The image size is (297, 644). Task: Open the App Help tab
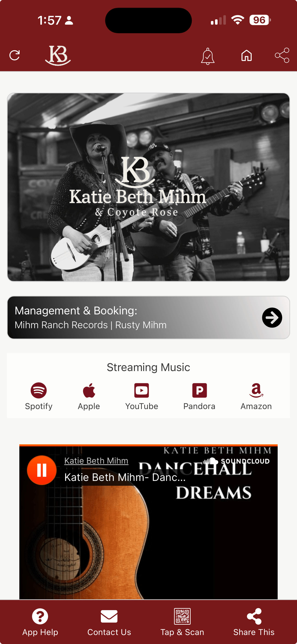pos(40,622)
